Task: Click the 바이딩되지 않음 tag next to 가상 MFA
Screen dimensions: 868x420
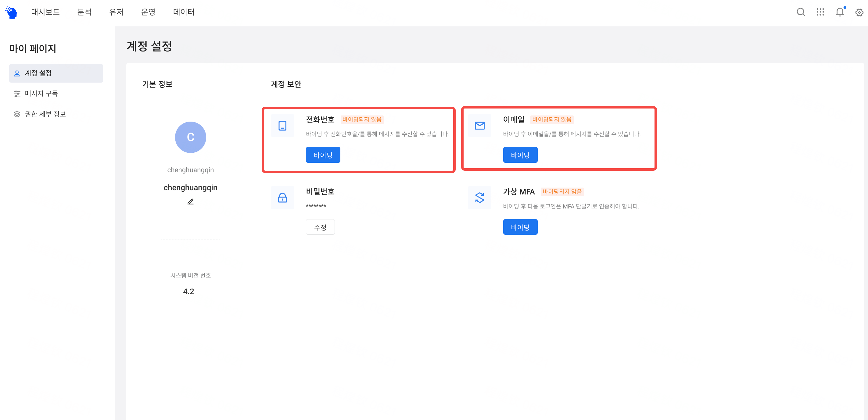Action: click(x=562, y=192)
